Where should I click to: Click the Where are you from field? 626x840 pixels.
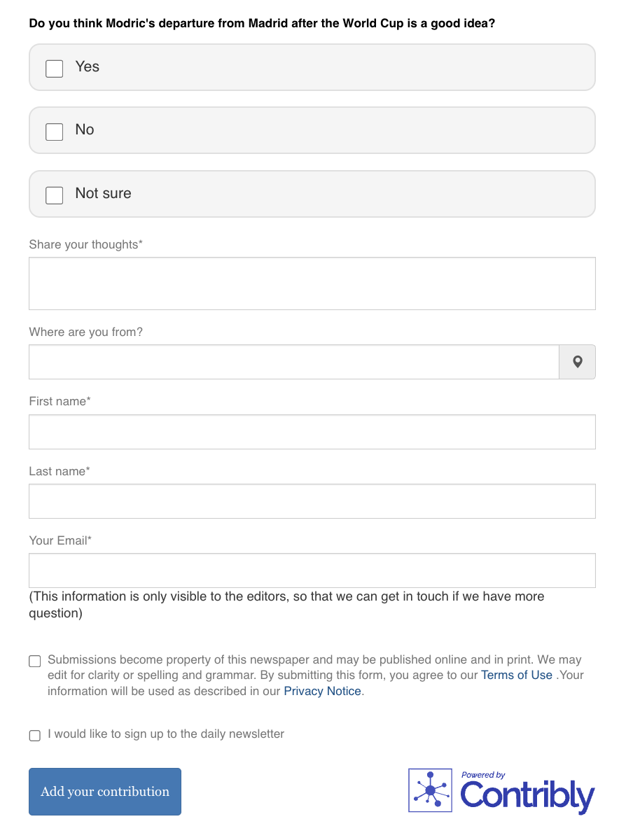coord(293,362)
